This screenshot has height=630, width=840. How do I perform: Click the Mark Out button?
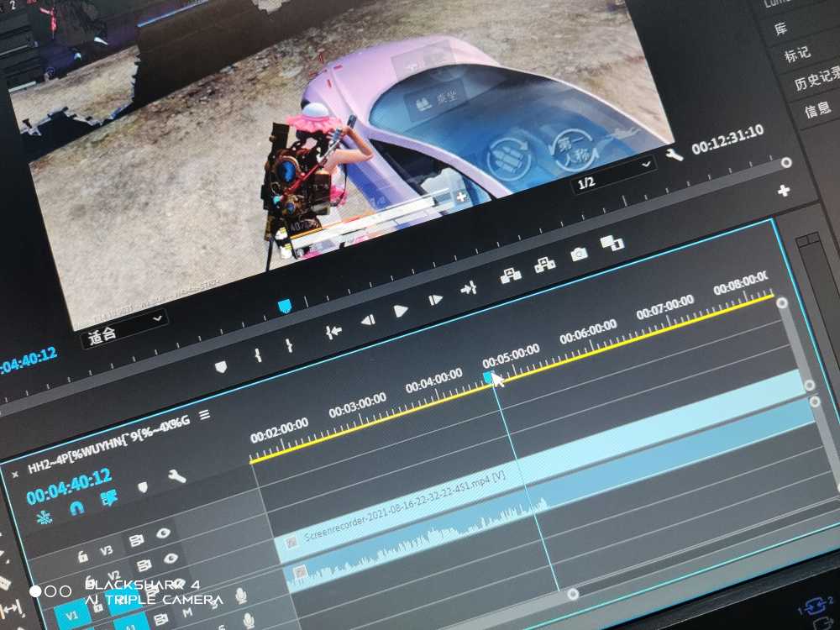(x=289, y=345)
